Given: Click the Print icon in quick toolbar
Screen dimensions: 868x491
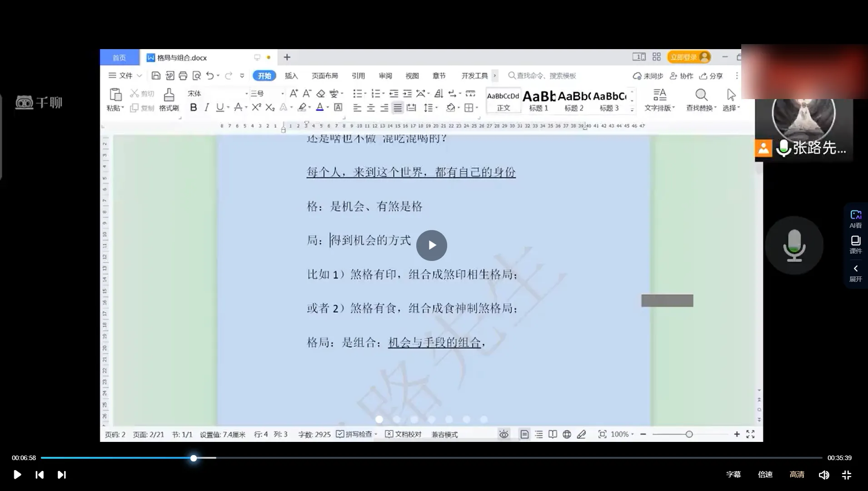Looking at the screenshot, I should coord(183,75).
